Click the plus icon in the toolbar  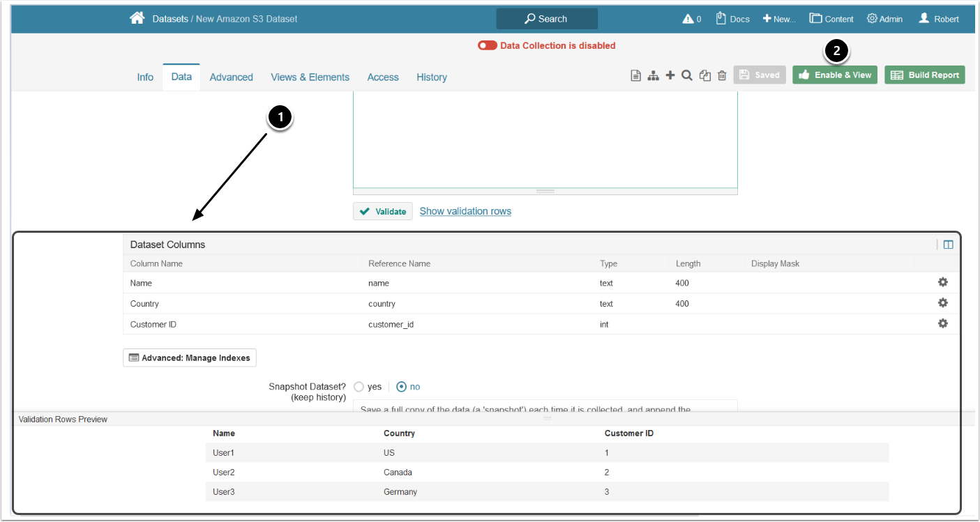coord(670,75)
